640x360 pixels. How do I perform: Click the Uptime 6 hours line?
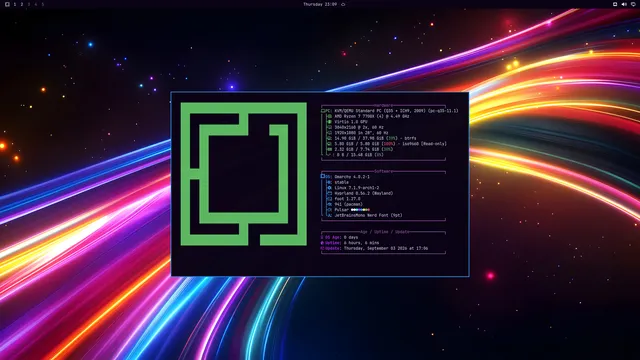coord(350,243)
